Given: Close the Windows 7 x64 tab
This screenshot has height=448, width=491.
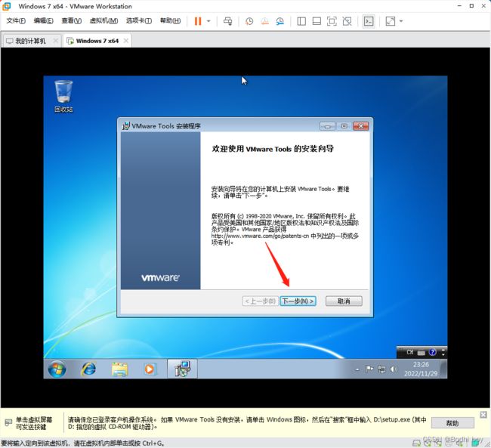Looking at the screenshot, I should 126,41.
